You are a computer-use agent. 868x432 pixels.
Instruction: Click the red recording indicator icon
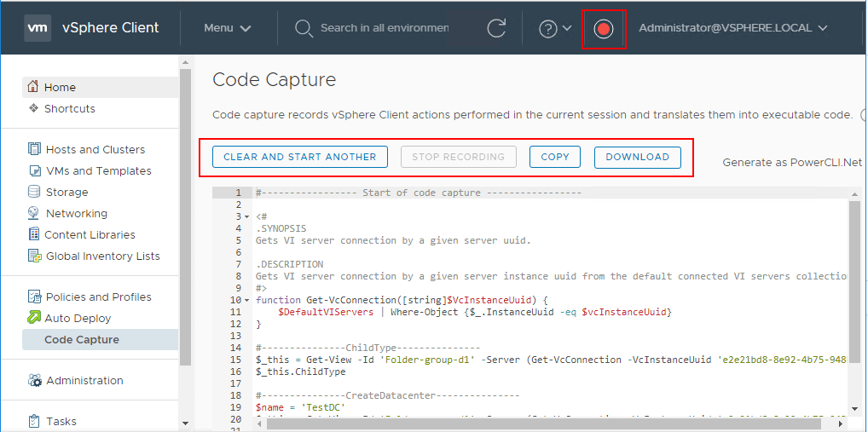click(604, 29)
